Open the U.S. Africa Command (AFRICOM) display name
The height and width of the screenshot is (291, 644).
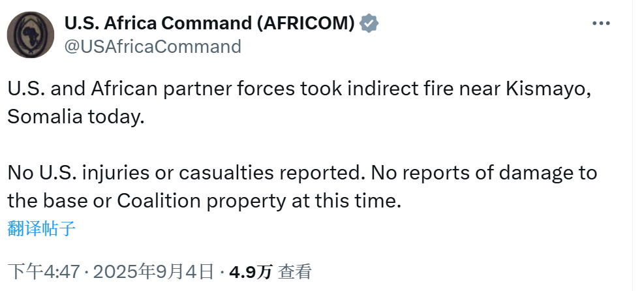209,23
